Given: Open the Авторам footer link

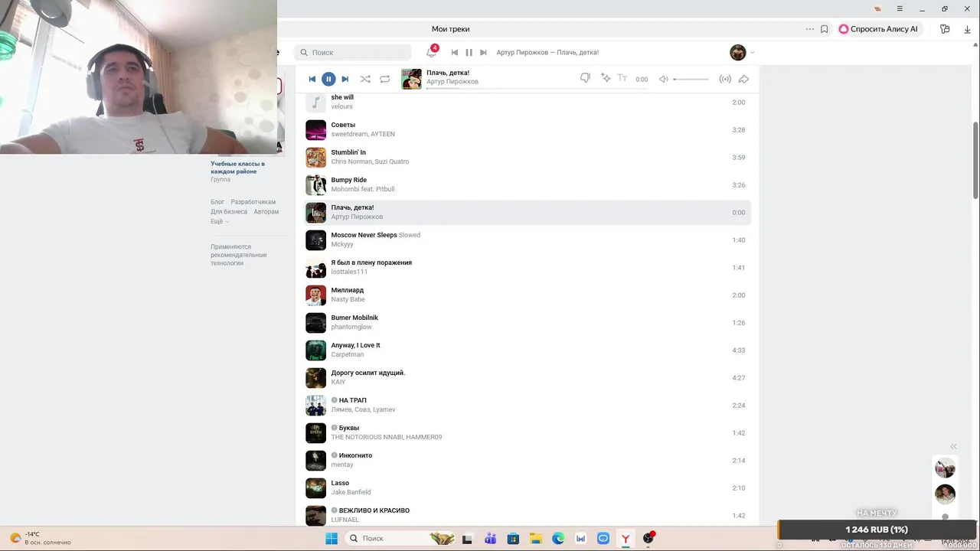Looking at the screenshot, I should click(266, 211).
